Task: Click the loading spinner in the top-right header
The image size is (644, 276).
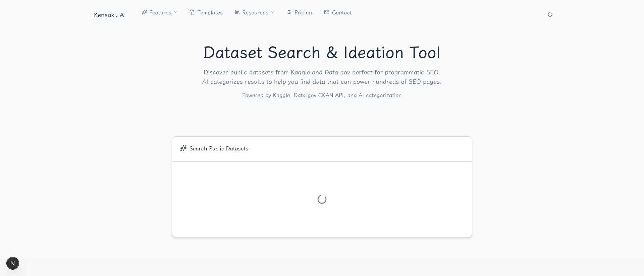Action: [550, 14]
